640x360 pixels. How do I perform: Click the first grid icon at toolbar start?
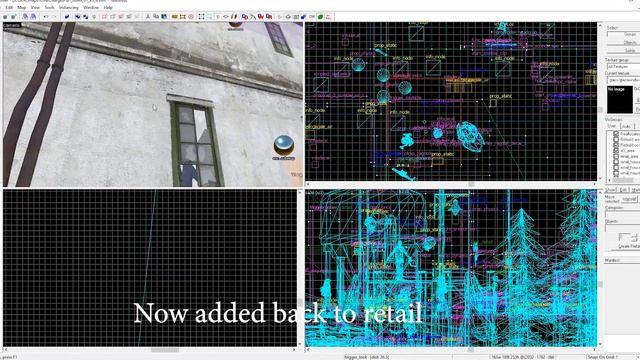5,17
